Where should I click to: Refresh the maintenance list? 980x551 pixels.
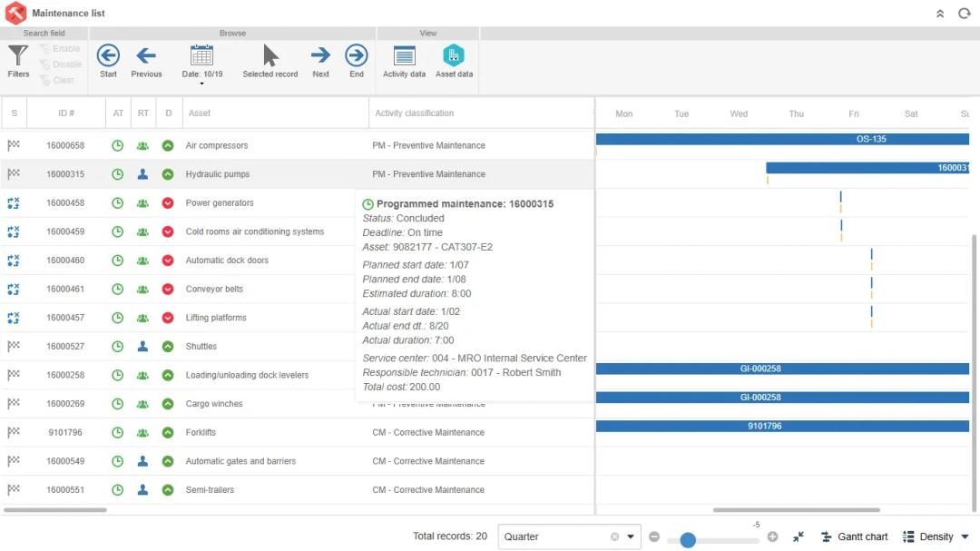pyautogui.click(x=965, y=14)
